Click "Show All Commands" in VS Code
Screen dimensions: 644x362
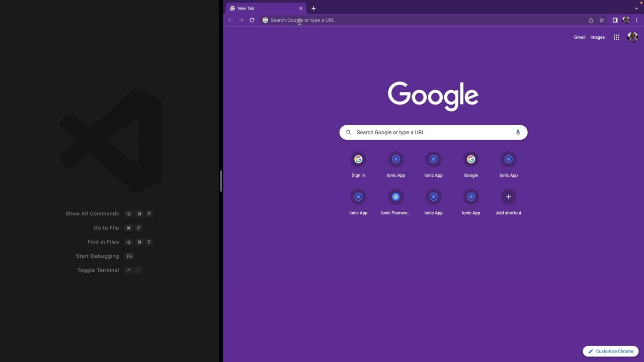92,214
